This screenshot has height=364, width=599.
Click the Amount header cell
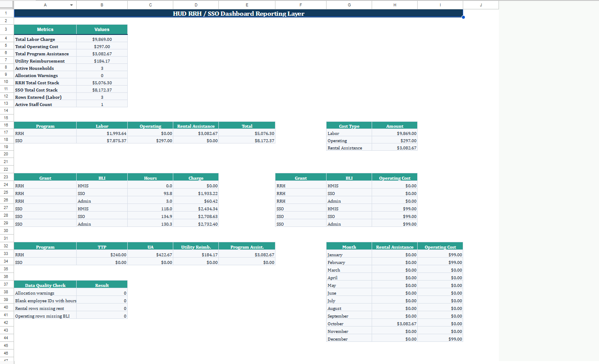click(x=395, y=126)
